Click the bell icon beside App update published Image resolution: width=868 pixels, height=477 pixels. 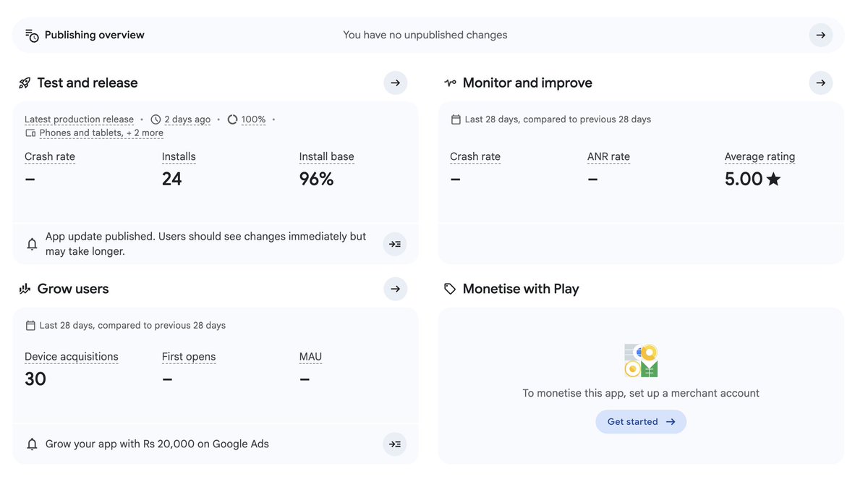click(x=32, y=244)
